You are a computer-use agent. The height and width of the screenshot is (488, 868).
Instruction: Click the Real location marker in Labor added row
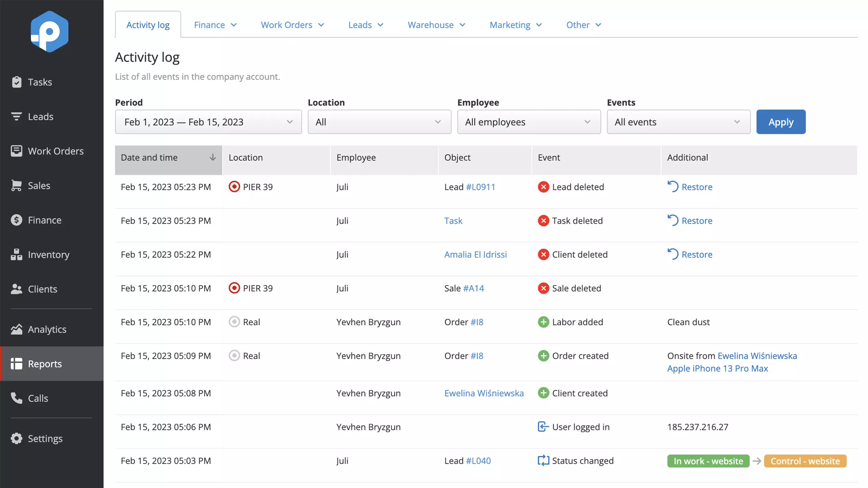coord(234,322)
